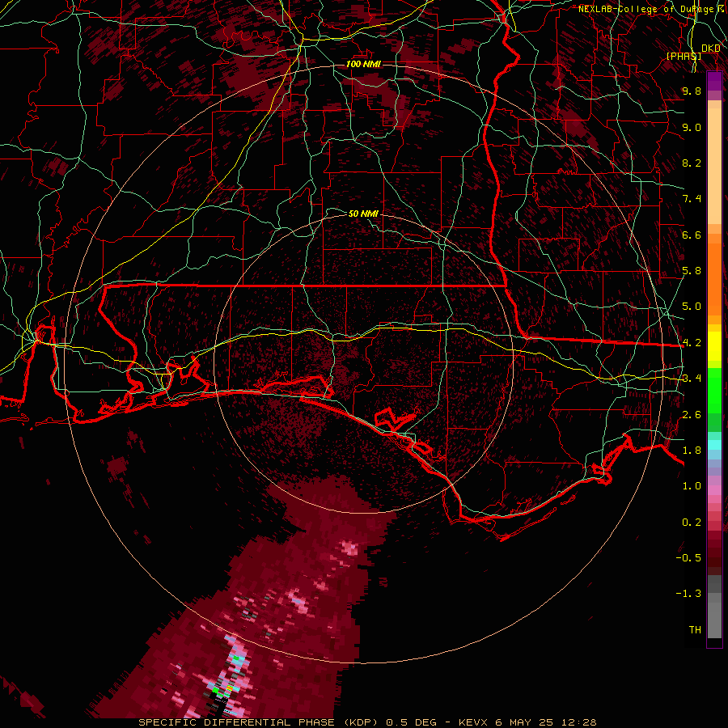Image resolution: width=728 pixels, height=728 pixels.
Task: Click the DKD label above the color scale
Action: click(x=711, y=49)
